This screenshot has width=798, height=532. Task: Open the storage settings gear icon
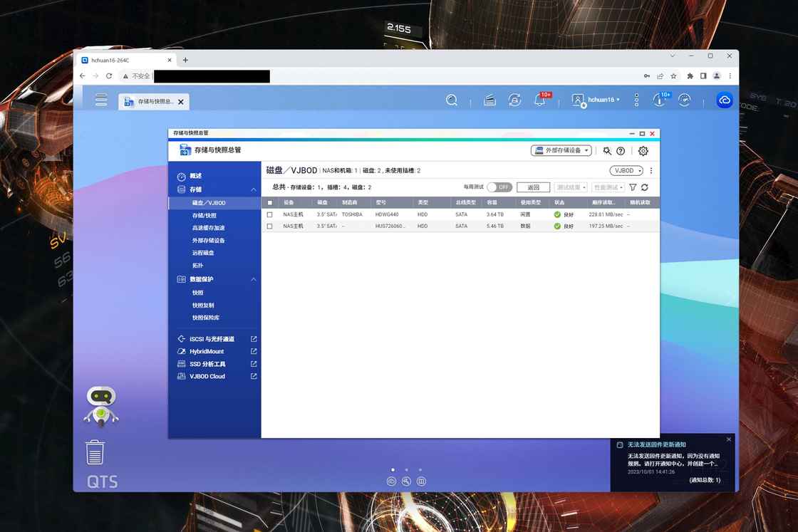pos(643,151)
